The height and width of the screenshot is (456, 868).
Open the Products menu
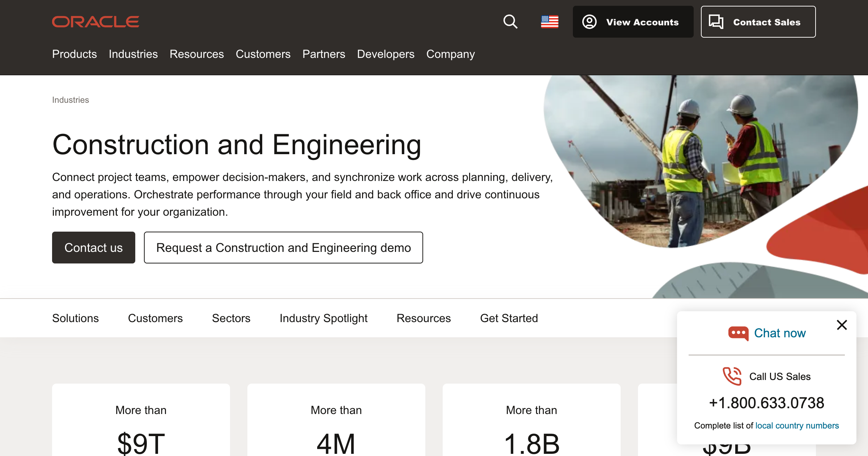pyautogui.click(x=75, y=54)
